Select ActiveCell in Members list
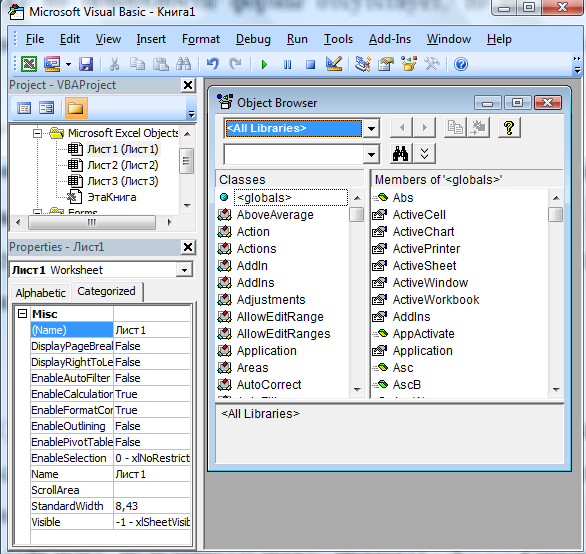 [419, 215]
